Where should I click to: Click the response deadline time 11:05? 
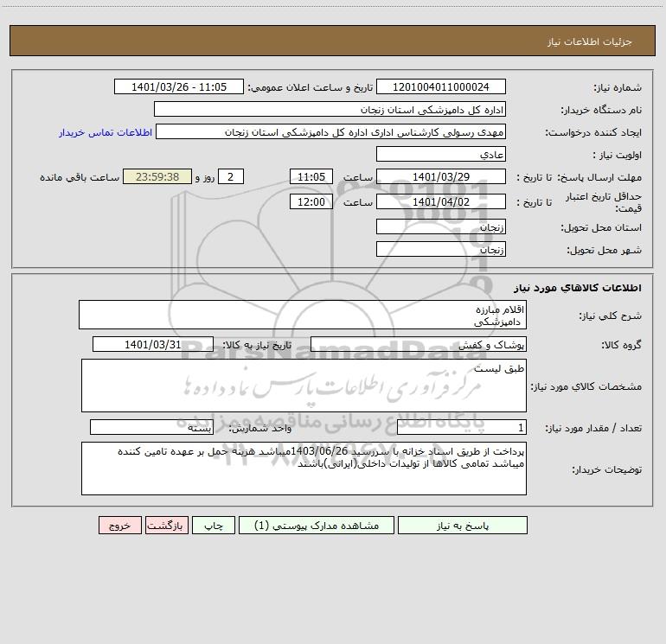(311, 176)
